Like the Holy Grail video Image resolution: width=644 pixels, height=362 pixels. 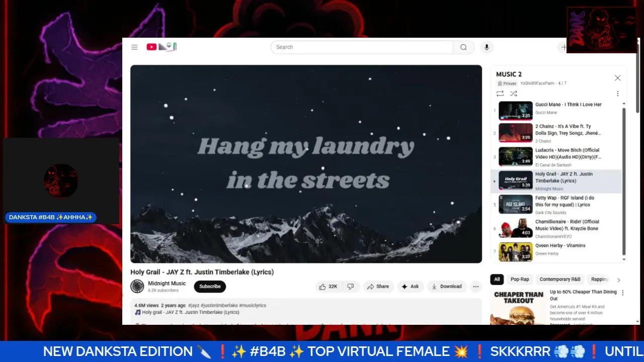click(328, 287)
